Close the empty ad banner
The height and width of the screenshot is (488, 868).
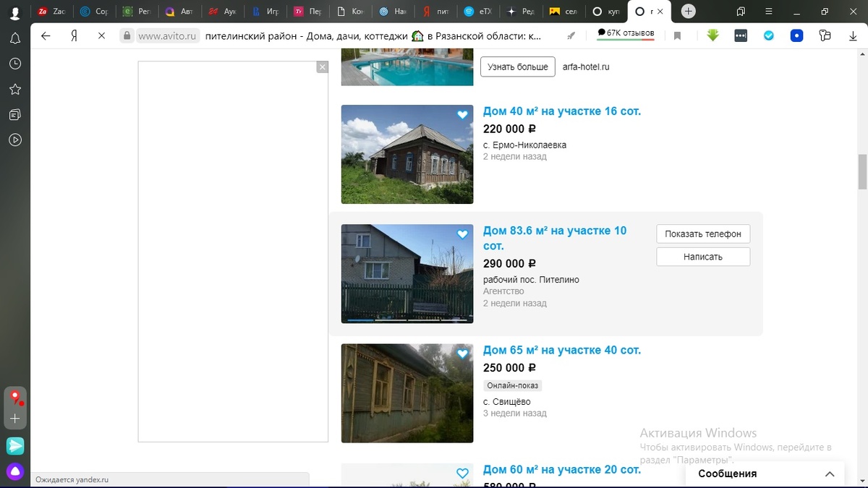pos(323,67)
